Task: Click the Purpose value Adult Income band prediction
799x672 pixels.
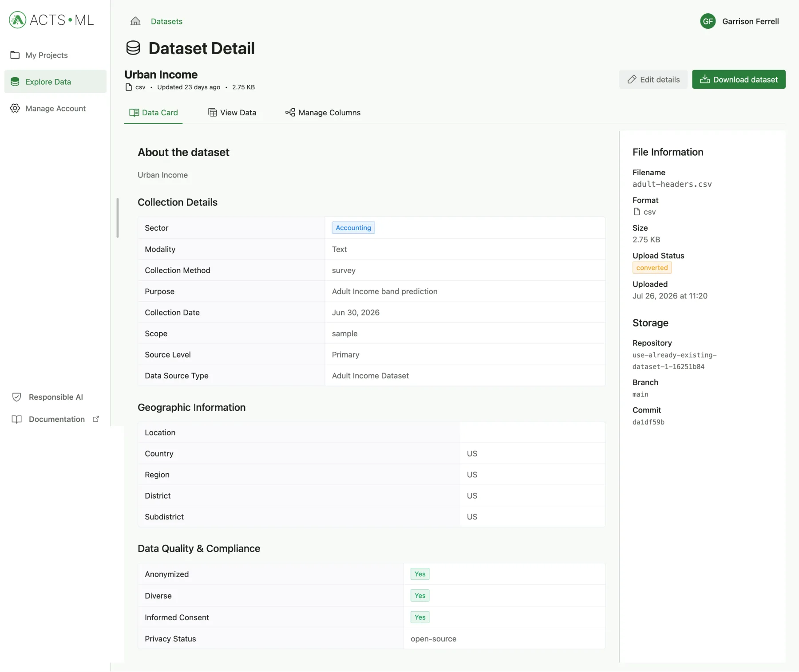Action: [x=385, y=291]
